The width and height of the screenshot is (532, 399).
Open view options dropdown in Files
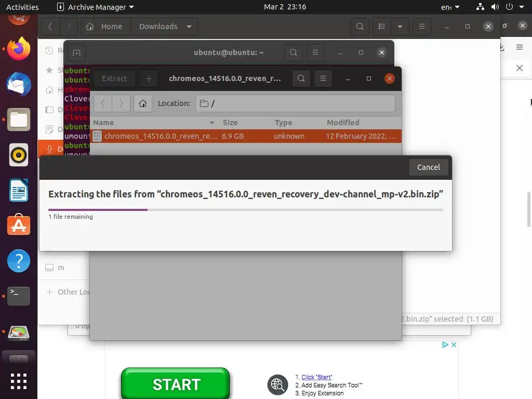click(400, 26)
